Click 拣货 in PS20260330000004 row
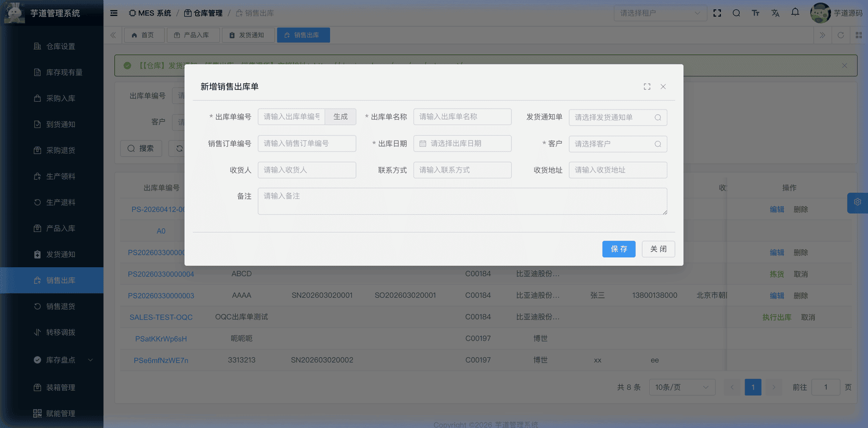Screen dimensions: 868x428 pos(777,274)
